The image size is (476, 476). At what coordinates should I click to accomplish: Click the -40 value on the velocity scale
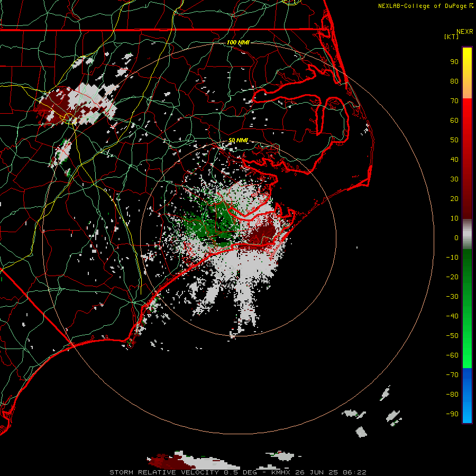pos(452,316)
